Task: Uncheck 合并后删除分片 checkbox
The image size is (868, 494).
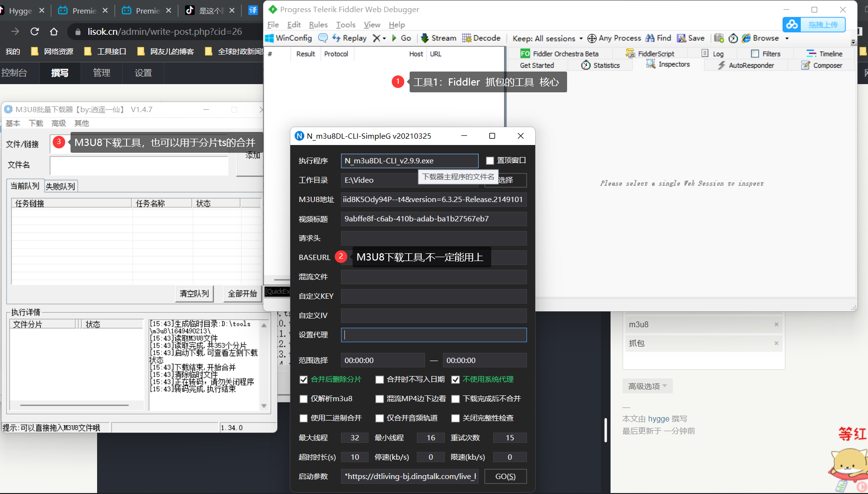Action: click(303, 379)
